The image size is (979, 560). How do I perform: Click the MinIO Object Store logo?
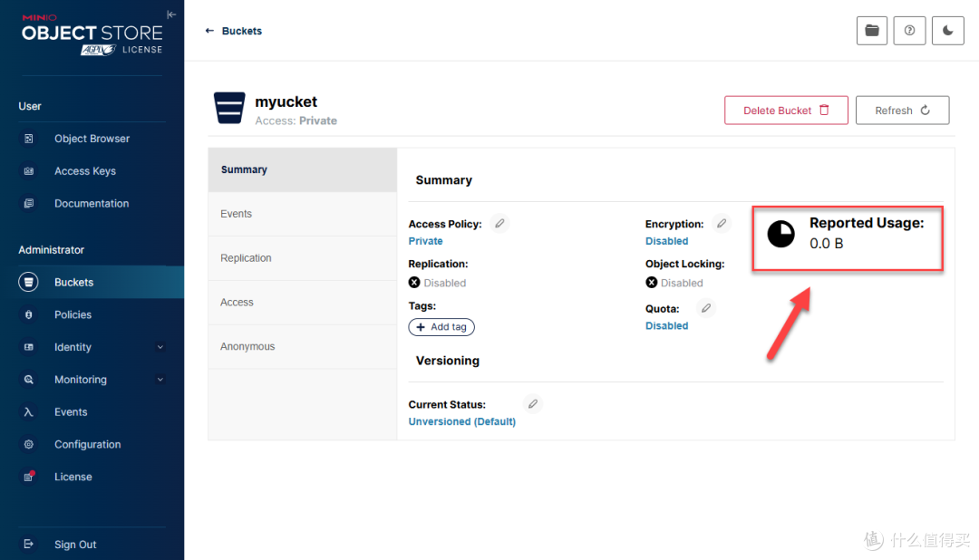pyautogui.click(x=92, y=34)
